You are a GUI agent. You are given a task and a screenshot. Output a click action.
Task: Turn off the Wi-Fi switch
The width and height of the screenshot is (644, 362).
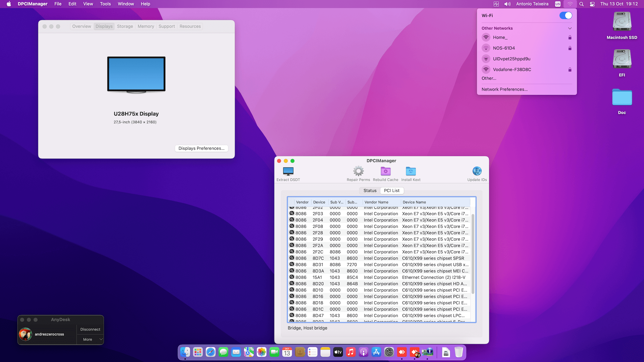pos(566,15)
